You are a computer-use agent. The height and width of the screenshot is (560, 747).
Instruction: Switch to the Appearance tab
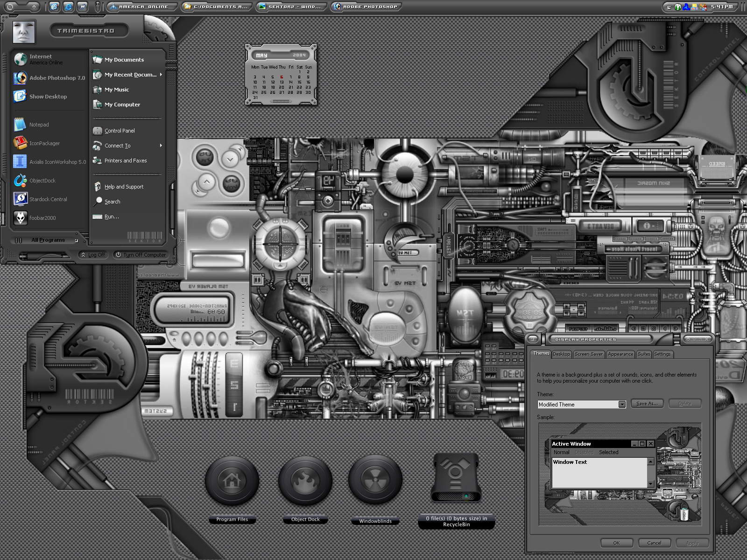(x=620, y=354)
